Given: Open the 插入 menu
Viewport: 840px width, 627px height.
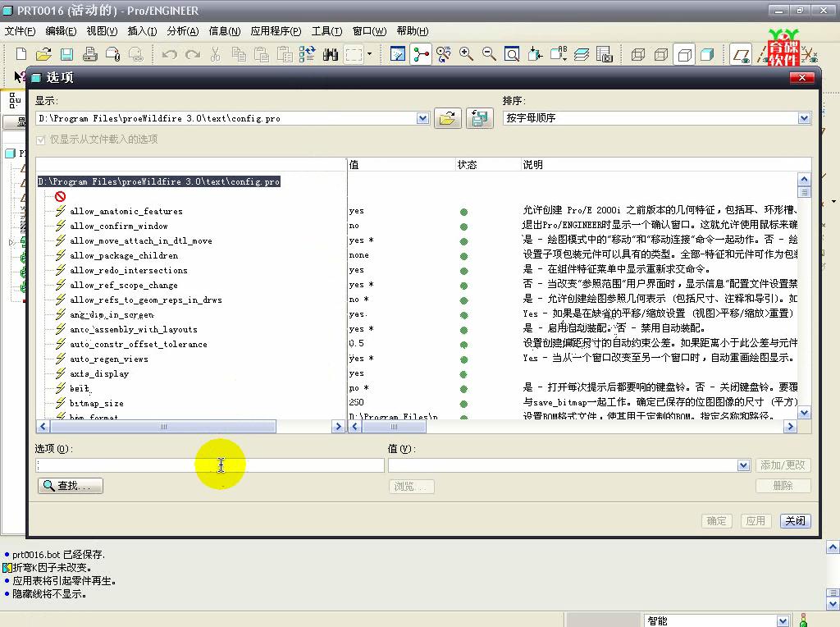Looking at the screenshot, I should click(142, 31).
